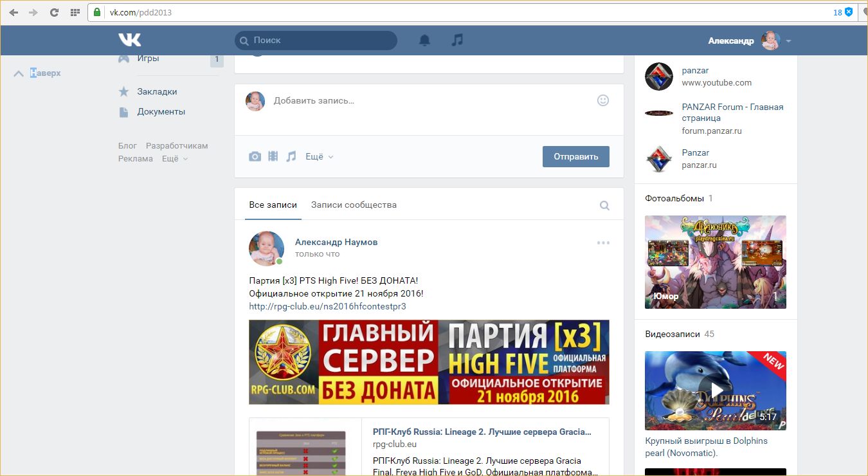
Task: Click the Игры gamepad icon
Action: point(124,59)
